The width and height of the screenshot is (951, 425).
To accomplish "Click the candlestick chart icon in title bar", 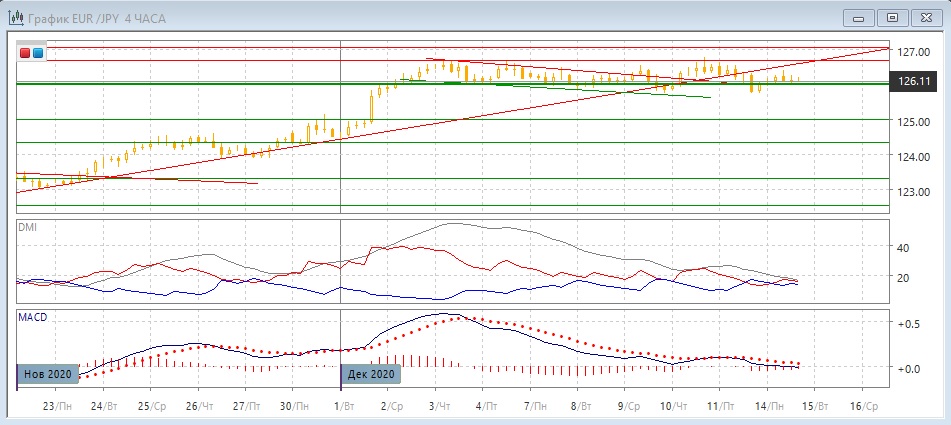I will (x=16, y=16).
